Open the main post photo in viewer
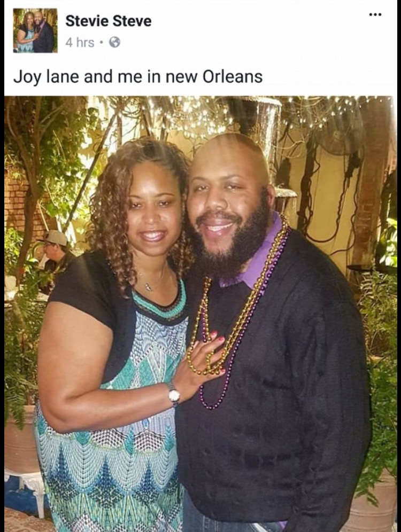This screenshot has width=401, height=532. (200, 314)
